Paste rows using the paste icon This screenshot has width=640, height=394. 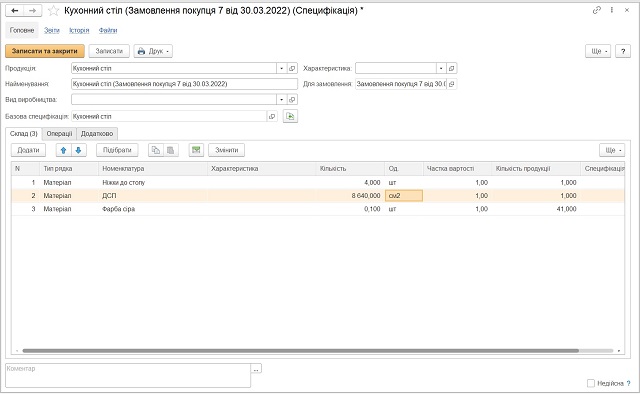(x=171, y=150)
